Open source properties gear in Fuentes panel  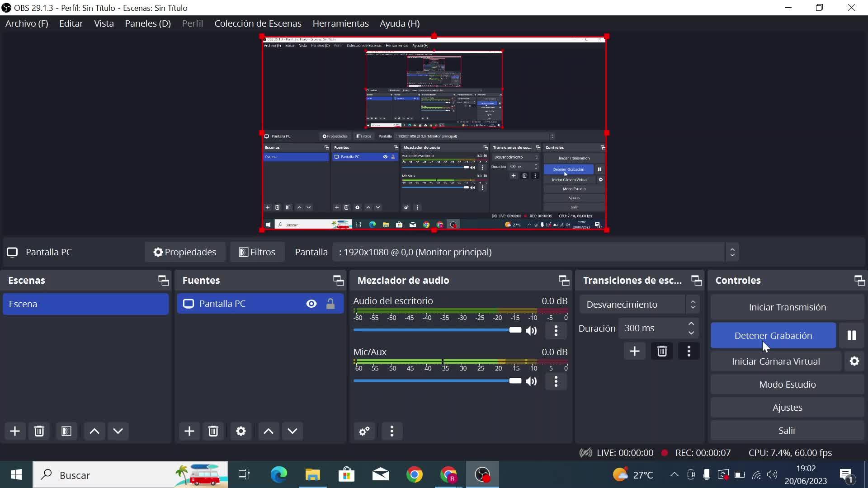241,431
